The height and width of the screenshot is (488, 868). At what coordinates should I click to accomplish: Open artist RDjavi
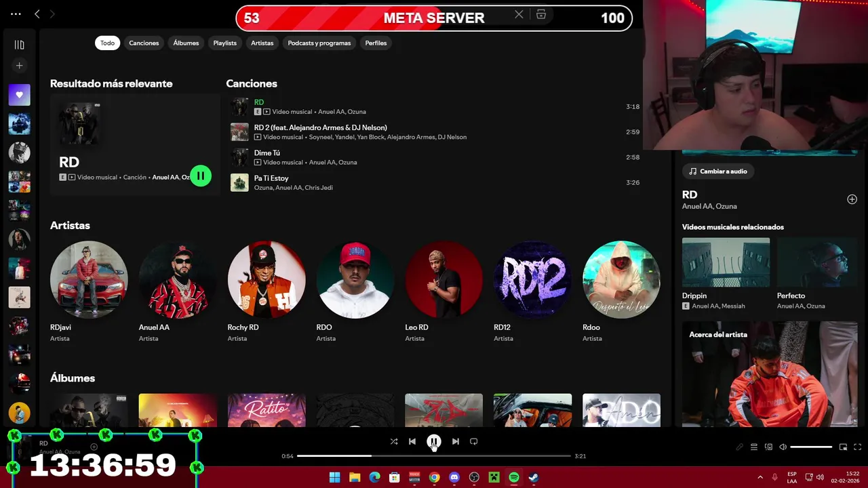tap(89, 291)
